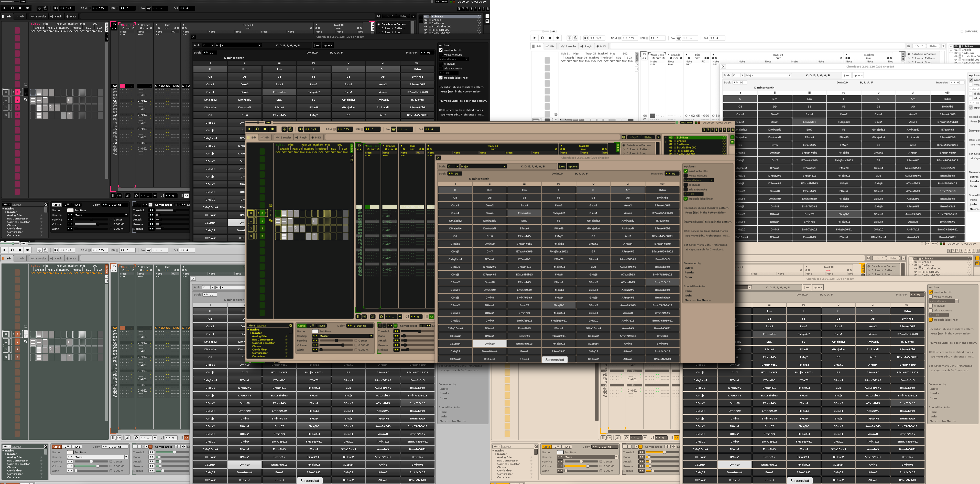Enable 'all chords' checkbox in front ChordLord window
This screenshot has width=980, height=484.
pos(686,185)
